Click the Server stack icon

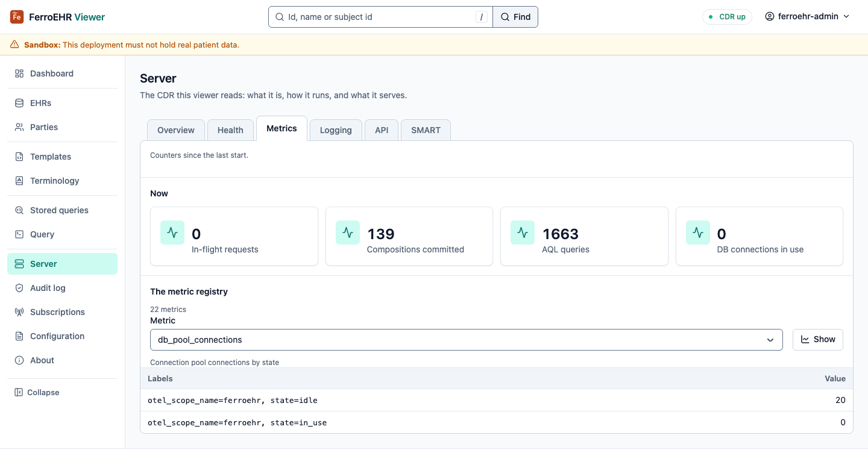click(x=19, y=264)
